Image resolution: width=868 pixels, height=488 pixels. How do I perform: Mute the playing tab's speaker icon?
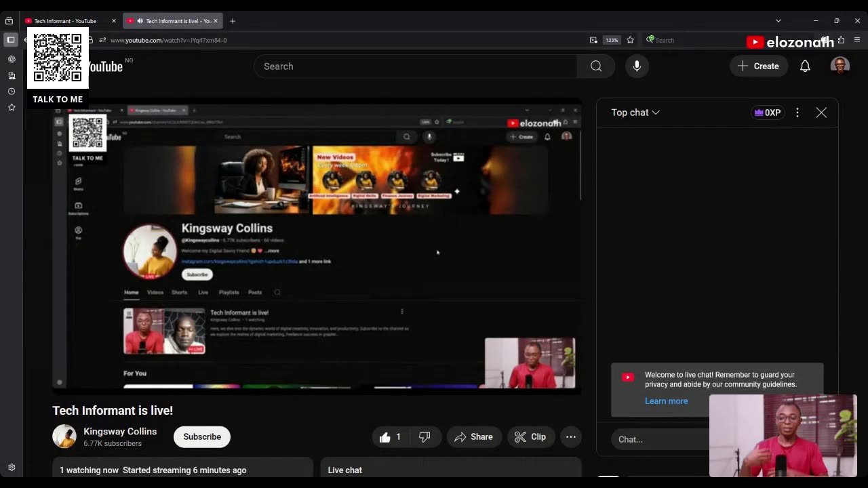click(x=140, y=21)
